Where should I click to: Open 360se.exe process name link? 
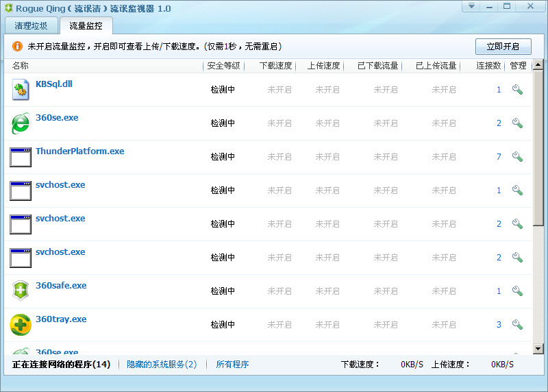click(x=57, y=118)
